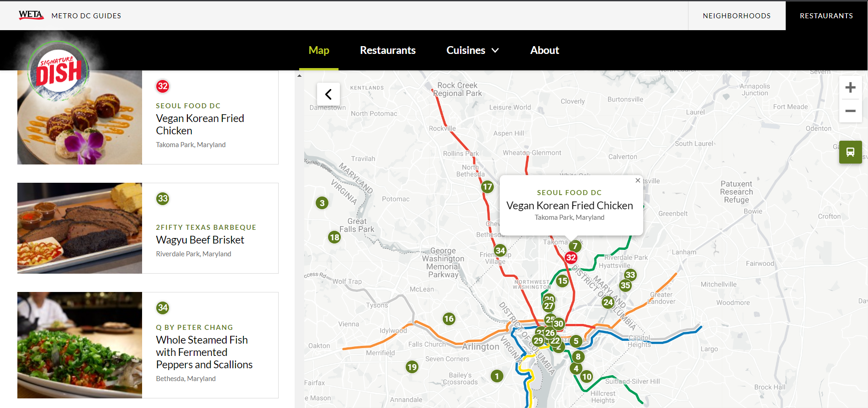
Task: Select map marker number 3
Action: pyautogui.click(x=322, y=203)
